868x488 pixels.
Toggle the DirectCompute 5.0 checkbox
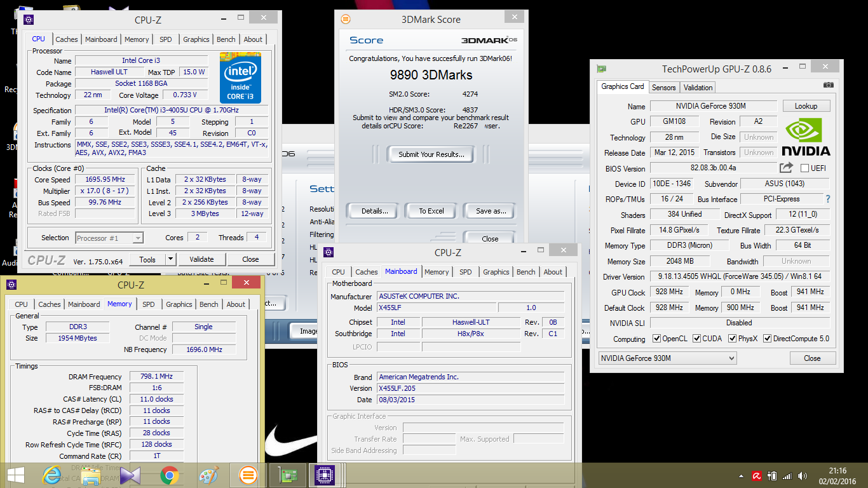tap(767, 339)
